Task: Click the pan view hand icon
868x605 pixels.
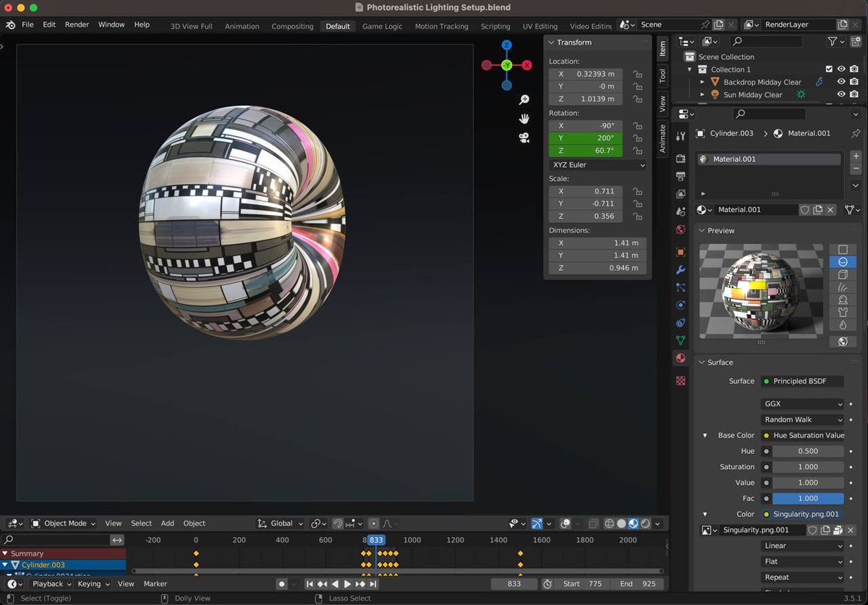Action: [x=524, y=119]
